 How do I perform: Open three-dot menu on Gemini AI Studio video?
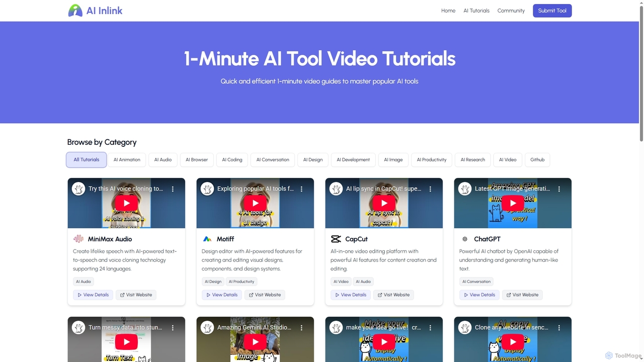coord(301,328)
